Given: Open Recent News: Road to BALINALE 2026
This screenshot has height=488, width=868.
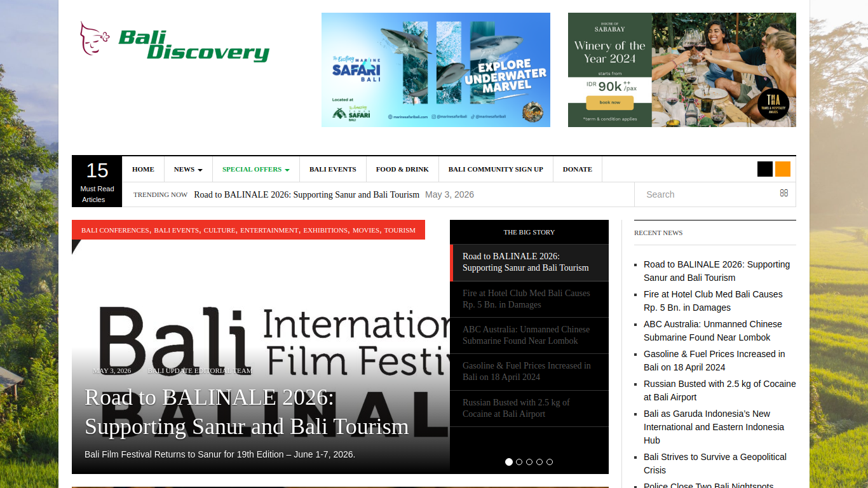Looking at the screenshot, I should pyautogui.click(x=717, y=271).
